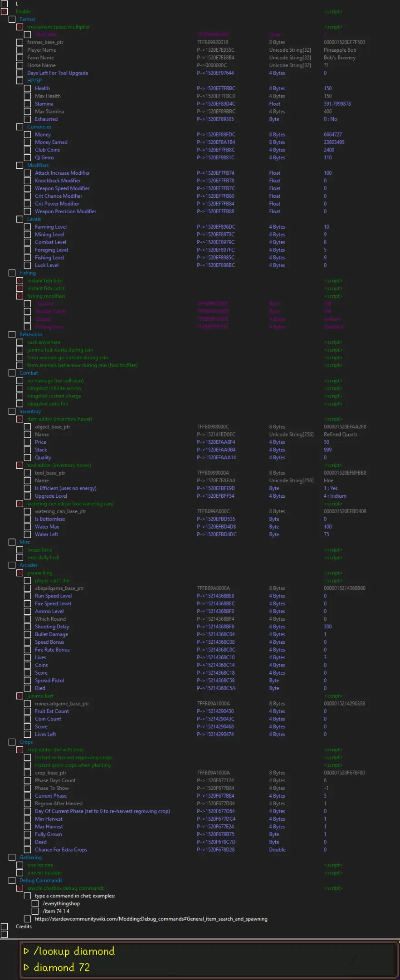Uncheck movement speed multiplier checkbox
Image resolution: width=400 pixels, height=980 pixels.
coord(20,27)
